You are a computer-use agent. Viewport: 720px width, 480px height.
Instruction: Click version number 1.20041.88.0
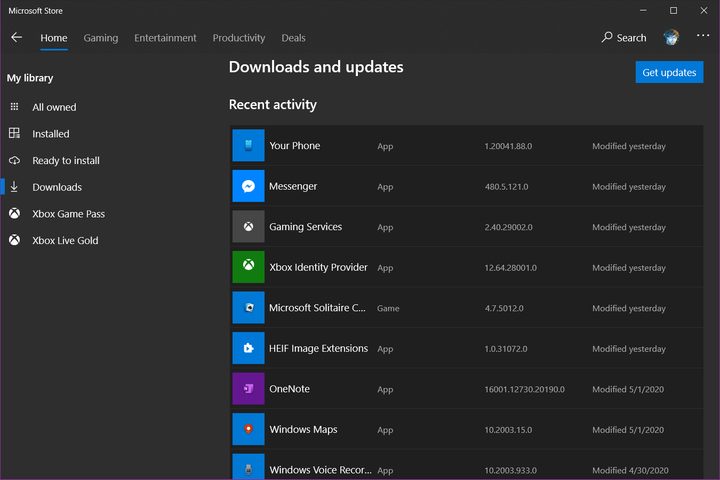(x=508, y=146)
